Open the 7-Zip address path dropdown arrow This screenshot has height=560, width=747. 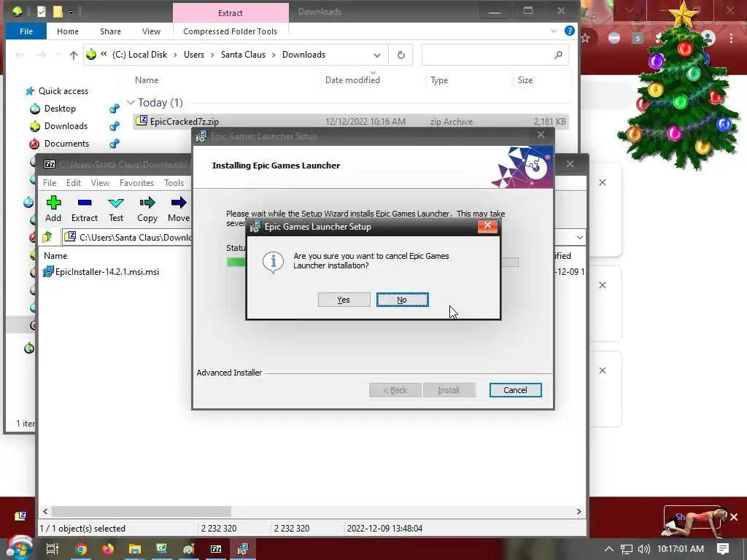tap(579, 237)
